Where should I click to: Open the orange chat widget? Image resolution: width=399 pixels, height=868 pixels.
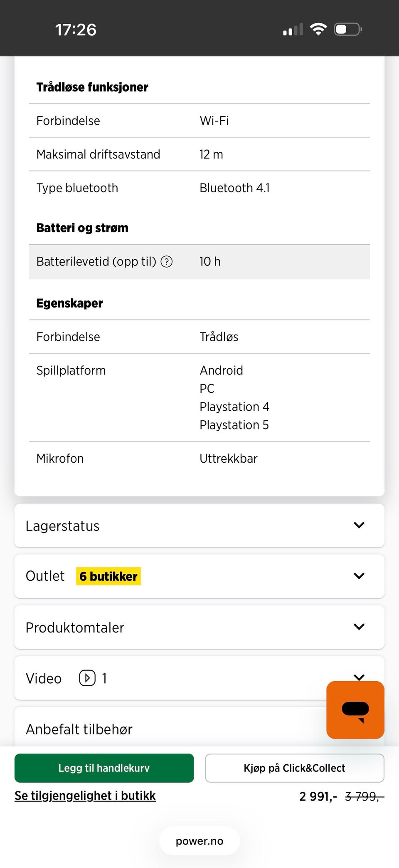pos(355,710)
